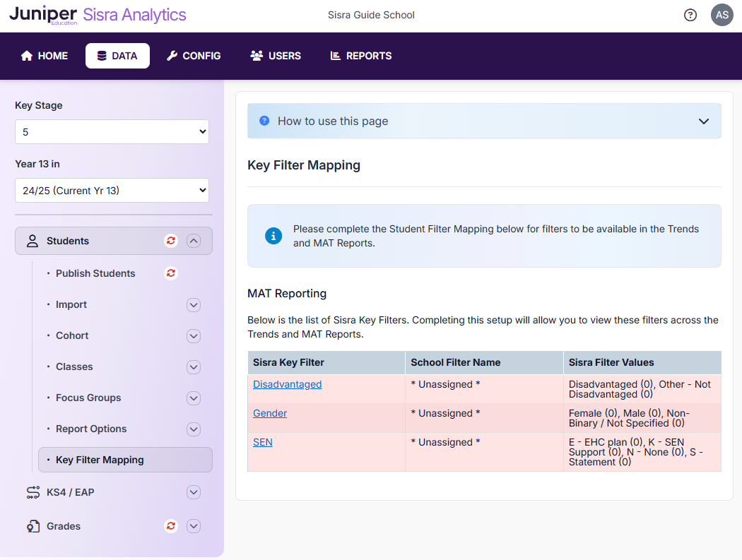Click the KS4 / EAP section label
Viewport: 742px width, 560px height.
tap(71, 492)
